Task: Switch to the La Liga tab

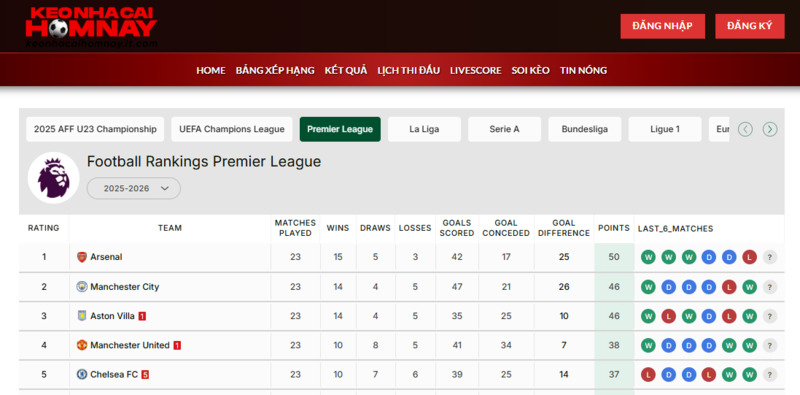Action: [424, 130]
